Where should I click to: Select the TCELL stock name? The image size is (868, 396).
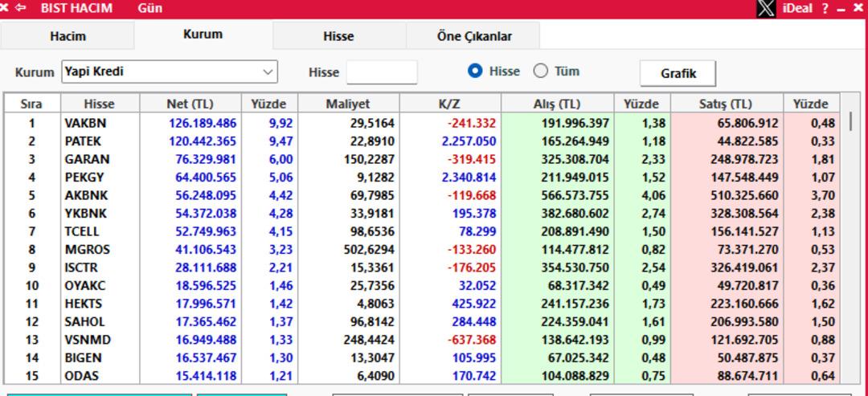[x=83, y=231]
